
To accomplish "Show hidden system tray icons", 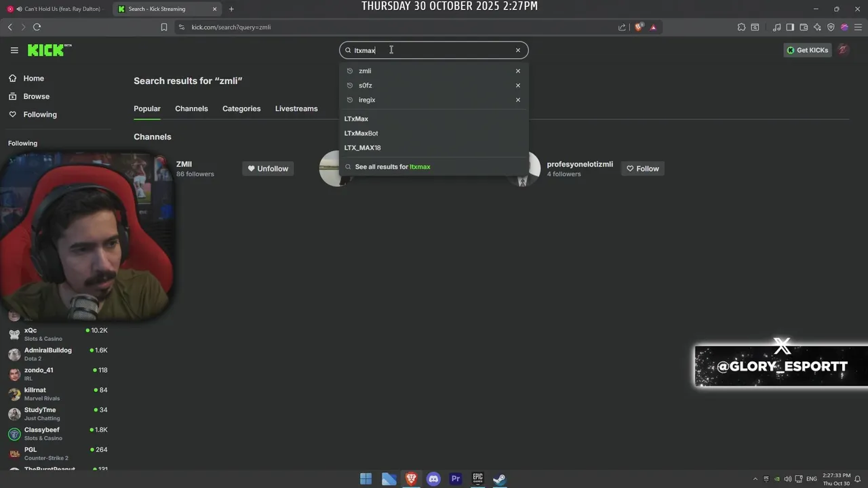I will pos(755,479).
